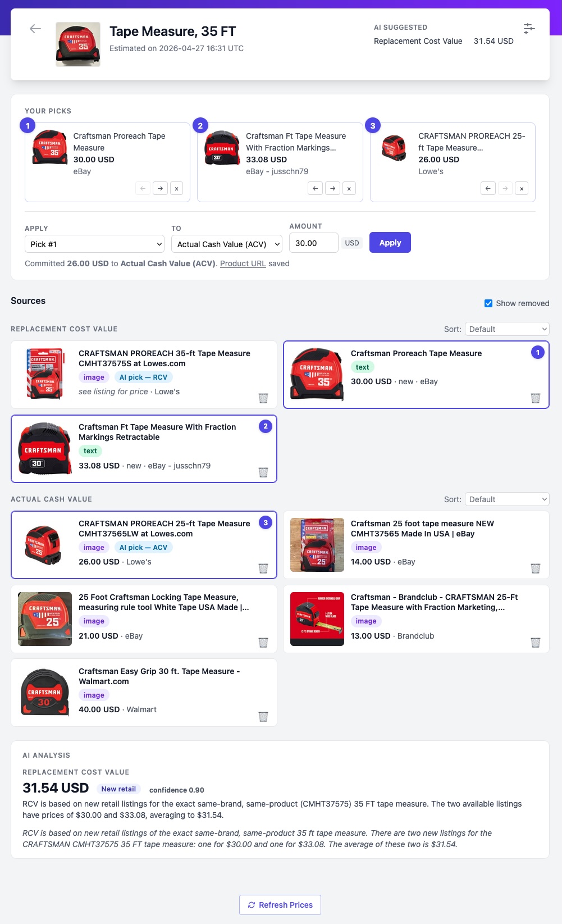Click the text tag on 30.00 USD source
This screenshot has width=562, height=924.
coord(363,367)
